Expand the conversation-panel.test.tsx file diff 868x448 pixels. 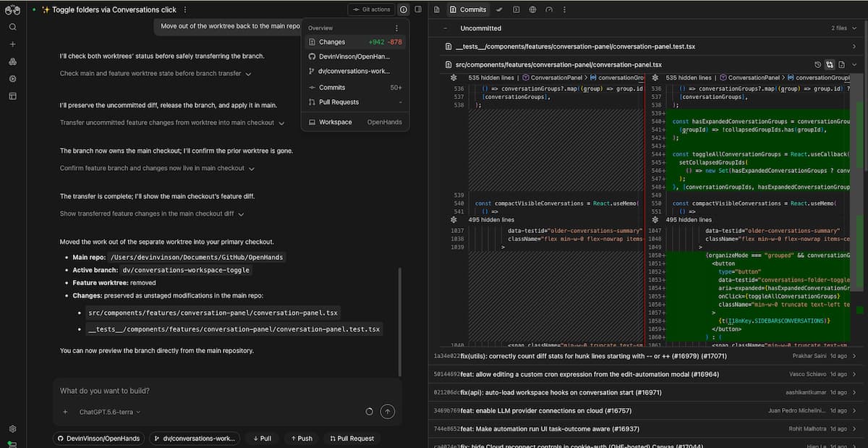pyautogui.click(x=854, y=46)
